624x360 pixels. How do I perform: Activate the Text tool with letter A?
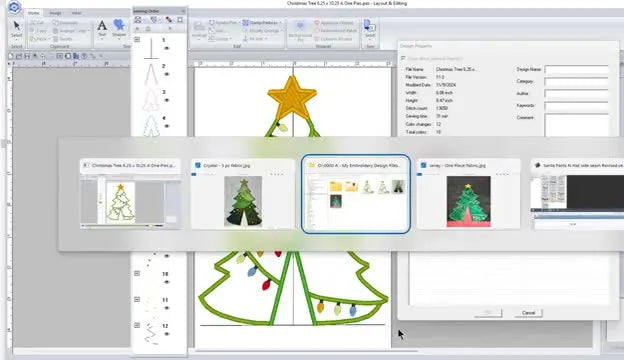(102, 26)
